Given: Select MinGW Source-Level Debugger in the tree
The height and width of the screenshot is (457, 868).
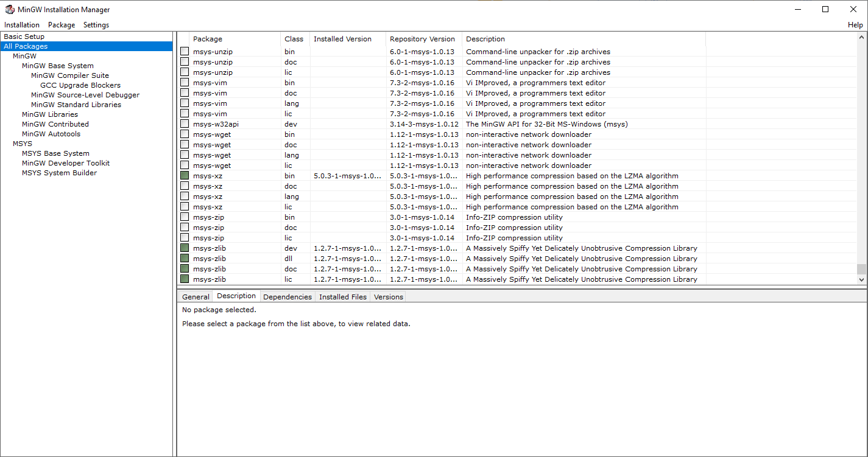Looking at the screenshot, I should click(85, 95).
